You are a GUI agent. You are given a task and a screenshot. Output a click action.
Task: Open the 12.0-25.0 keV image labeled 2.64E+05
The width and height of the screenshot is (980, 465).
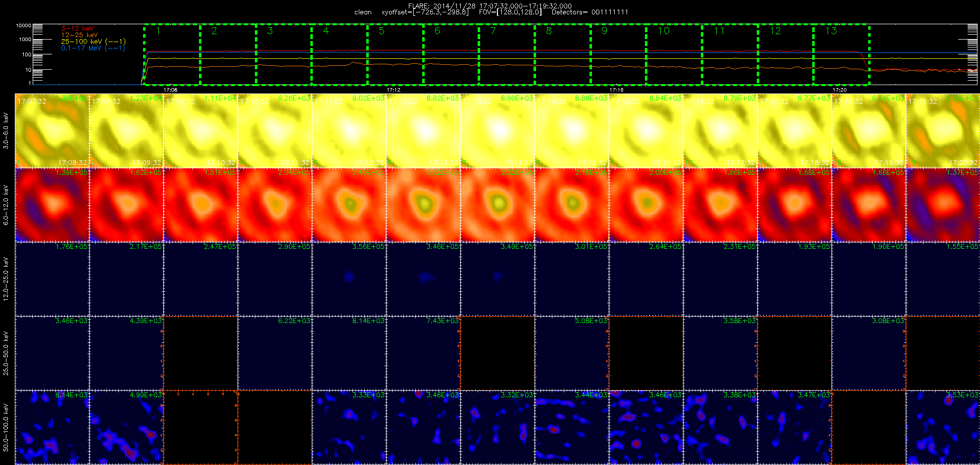click(646, 279)
